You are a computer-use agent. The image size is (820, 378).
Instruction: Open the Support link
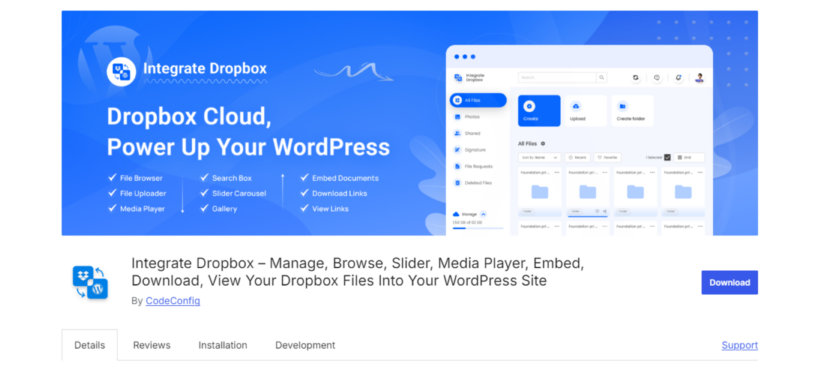pos(739,345)
